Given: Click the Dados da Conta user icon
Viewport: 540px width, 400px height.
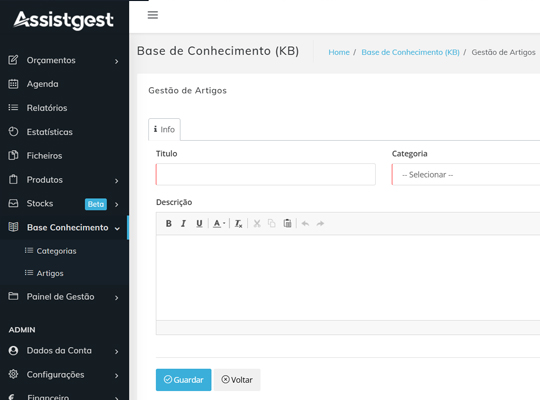Looking at the screenshot, I should pos(13,350).
